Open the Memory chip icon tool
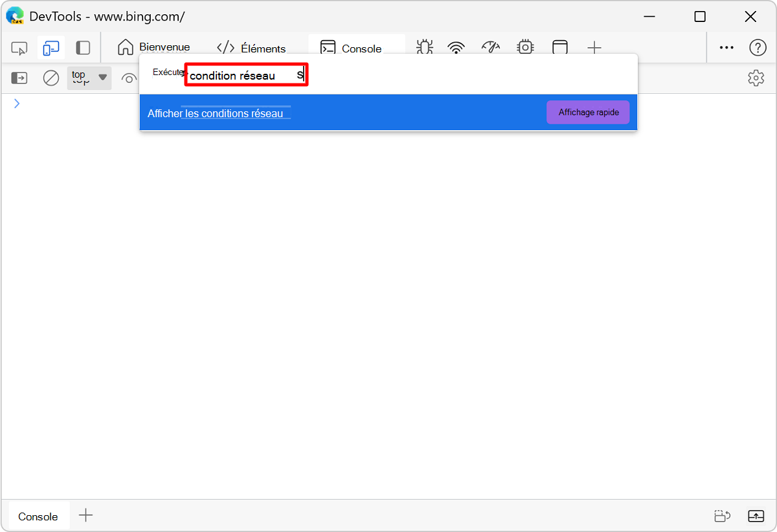This screenshot has height=532, width=777. tap(525, 48)
